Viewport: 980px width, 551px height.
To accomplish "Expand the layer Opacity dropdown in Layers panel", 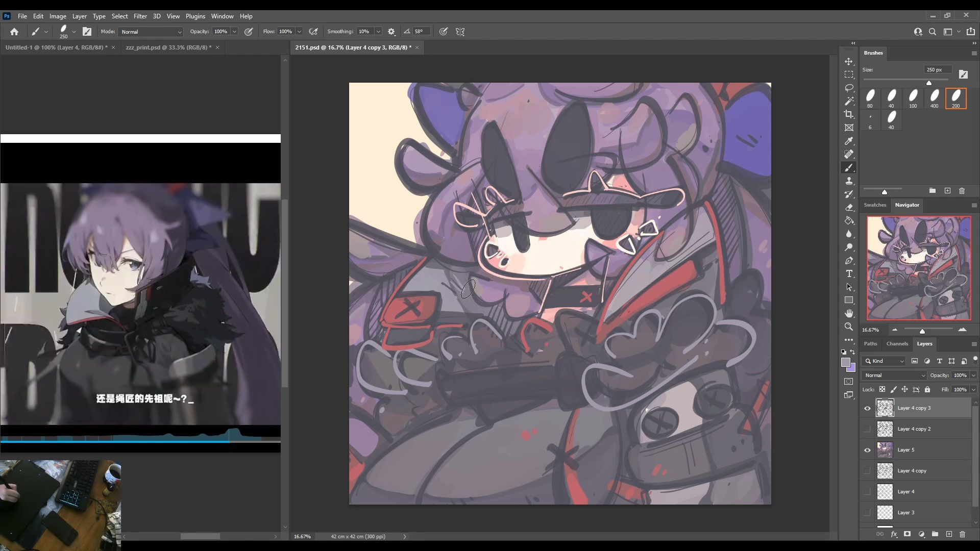I will coord(973,375).
